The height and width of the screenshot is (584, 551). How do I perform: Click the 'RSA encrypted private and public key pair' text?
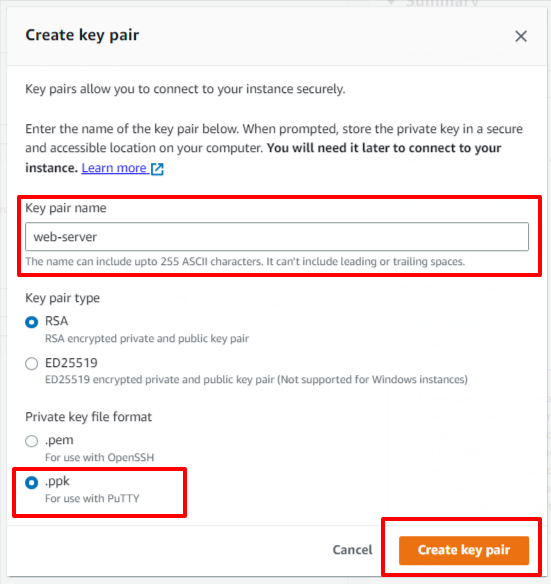point(147,339)
